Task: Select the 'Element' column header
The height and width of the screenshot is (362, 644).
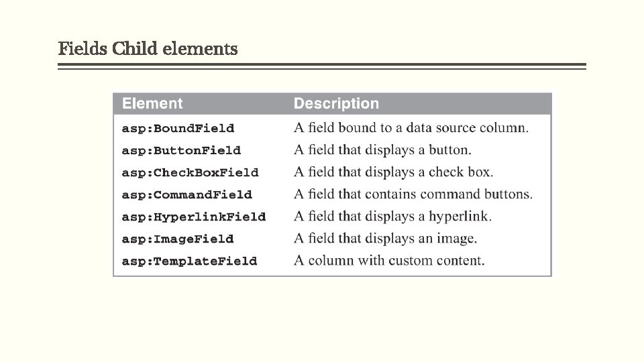Action: 152,104
